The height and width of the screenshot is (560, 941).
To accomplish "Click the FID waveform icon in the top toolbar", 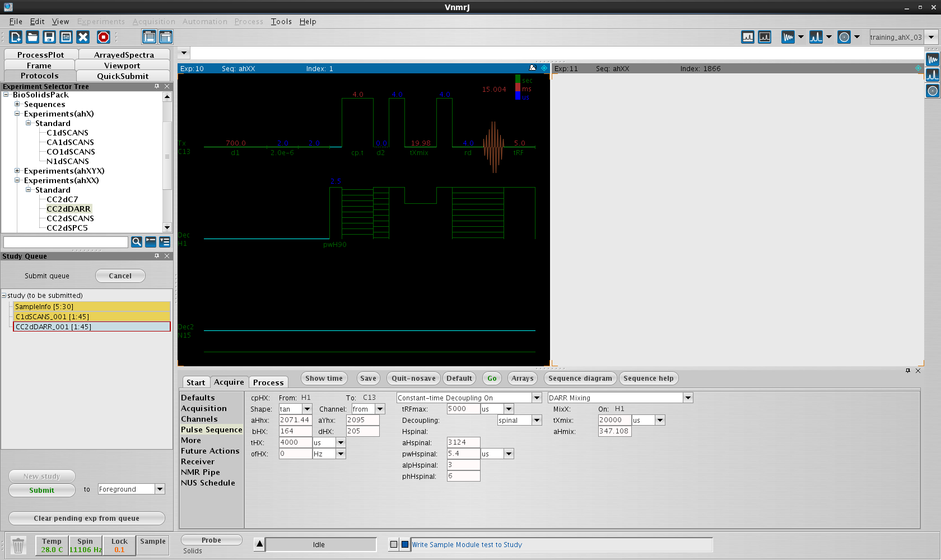I will [788, 37].
